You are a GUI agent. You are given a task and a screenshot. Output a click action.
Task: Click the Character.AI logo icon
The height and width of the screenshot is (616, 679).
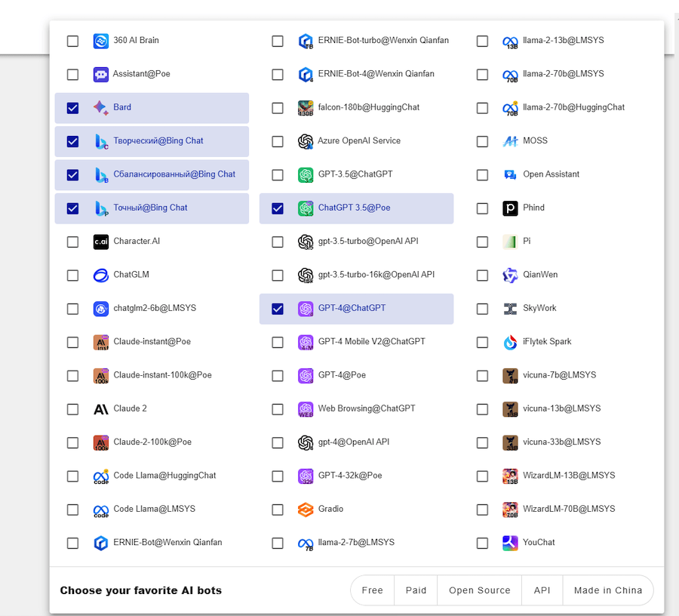101,242
